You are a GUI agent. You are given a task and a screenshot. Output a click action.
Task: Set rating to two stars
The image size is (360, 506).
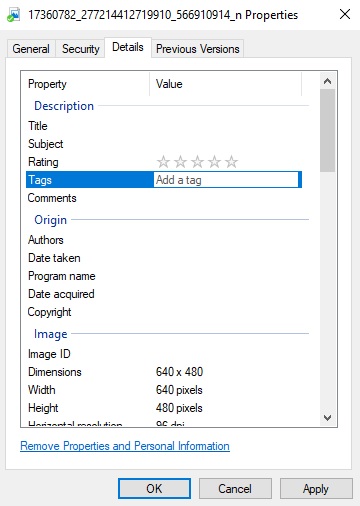pyautogui.click(x=180, y=162)
